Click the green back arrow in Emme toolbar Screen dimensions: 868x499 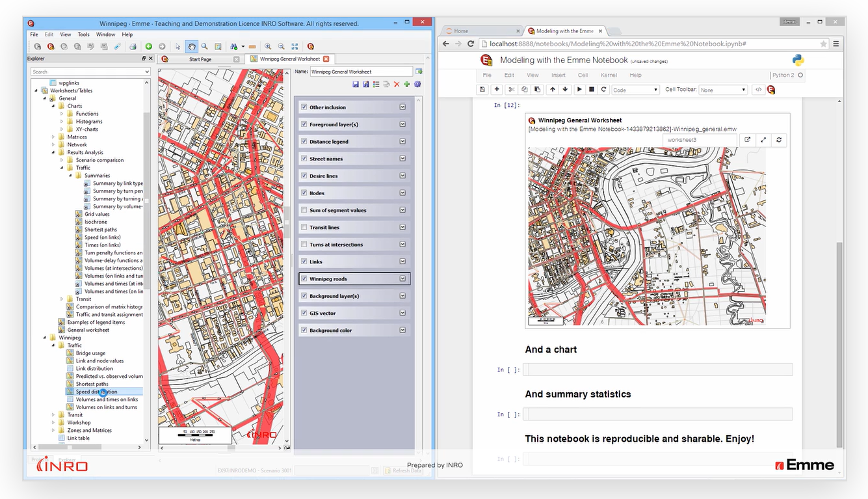click(149, 46)
